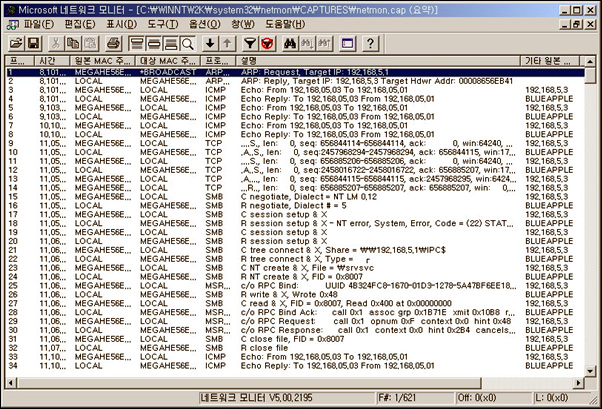Select the tree connect IPC$ share row

pos(295,250)
